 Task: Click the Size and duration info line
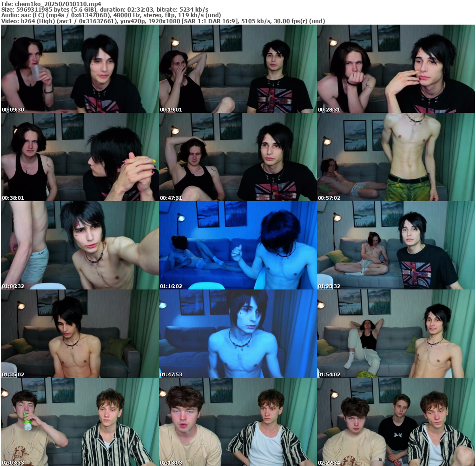105,9
